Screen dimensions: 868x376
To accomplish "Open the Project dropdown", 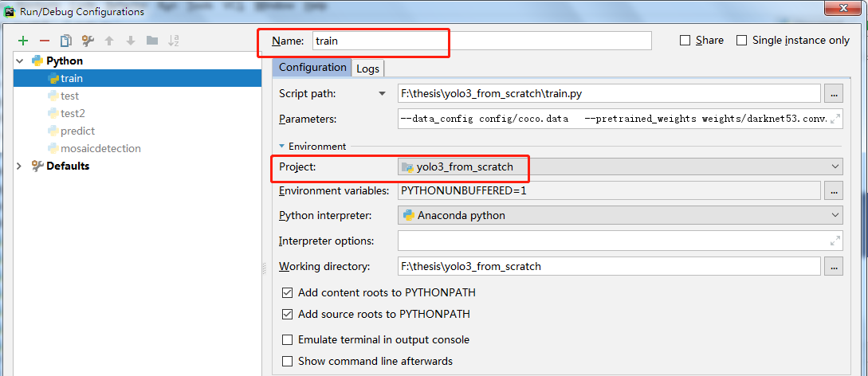I will [x=620, y=166].
